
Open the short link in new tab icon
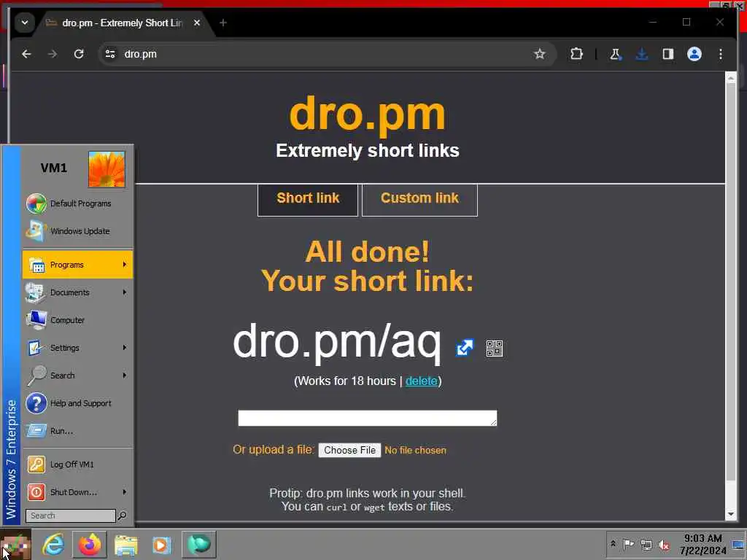pyautogui.click(x=465, y=348)
